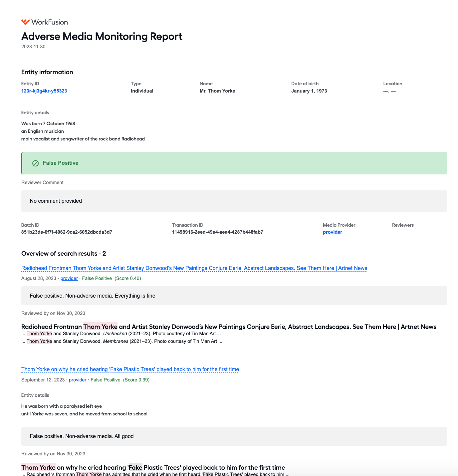Click the Entity information heading

pyautogui.click(x=47, y=72)
